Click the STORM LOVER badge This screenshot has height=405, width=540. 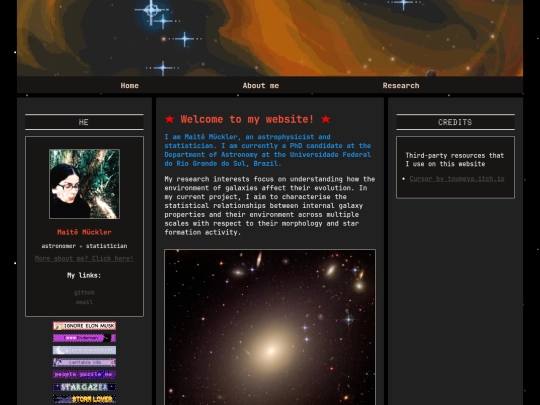pyautogui.click(x=84, y=399)
